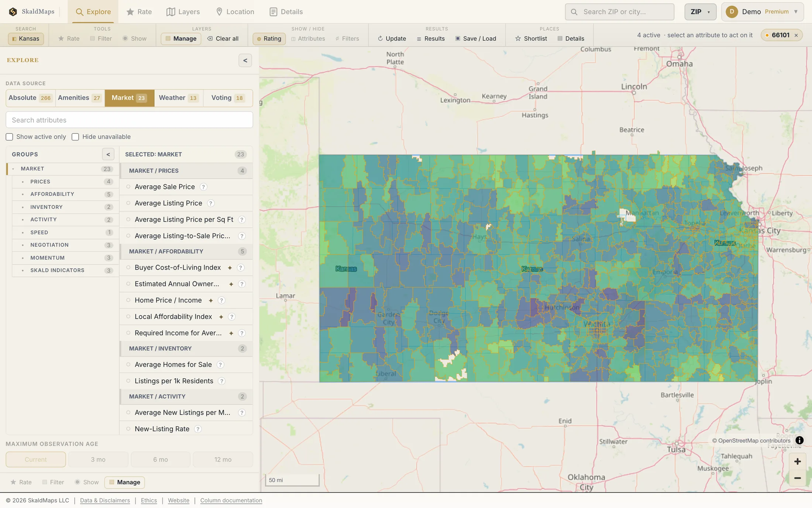Click the bottom Manage button
The height and width of the screenshot is (508, 812).
[125, 482]
